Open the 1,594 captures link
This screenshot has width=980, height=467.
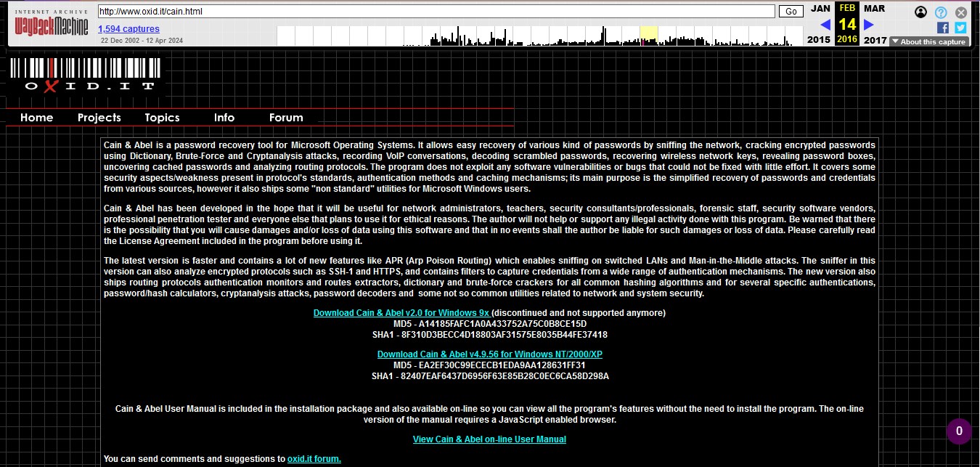pyautogui.click(x=128, y=29)
